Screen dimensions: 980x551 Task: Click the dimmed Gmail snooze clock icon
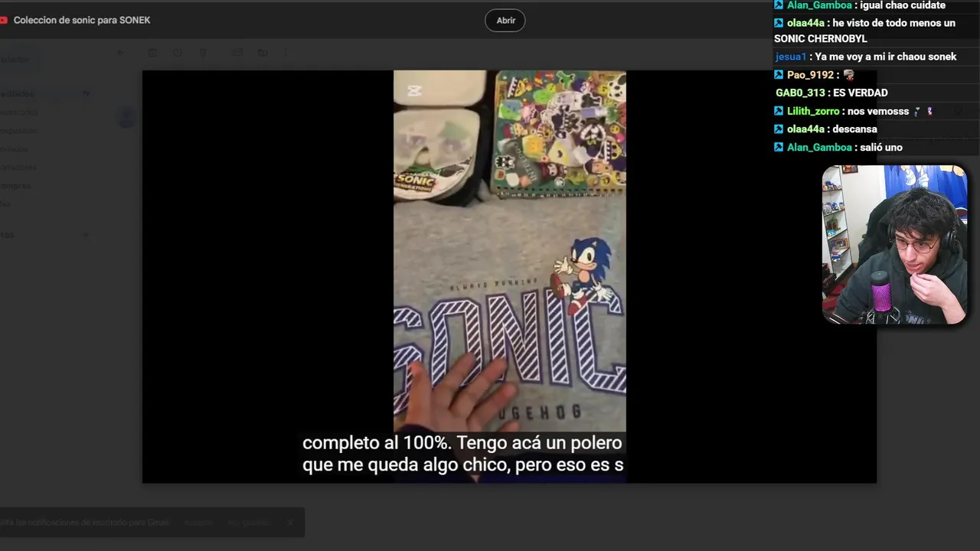(178, 53)
